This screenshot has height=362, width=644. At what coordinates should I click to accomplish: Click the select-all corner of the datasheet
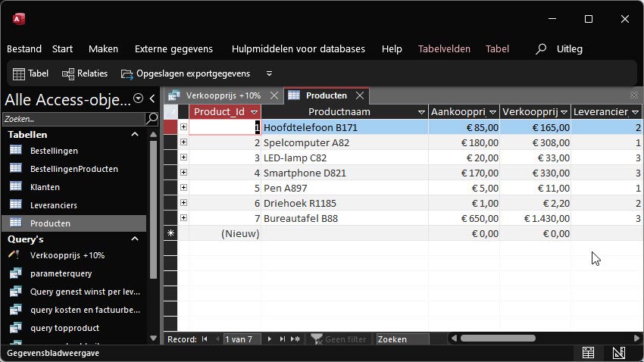[x=170, y=111]
